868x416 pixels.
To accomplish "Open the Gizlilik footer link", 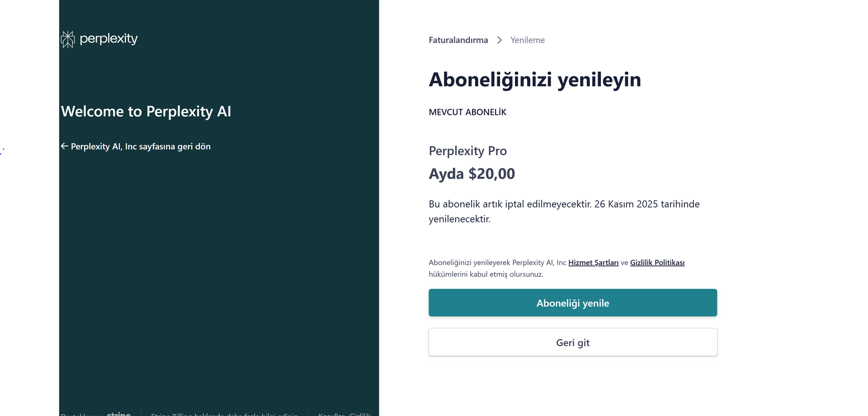I will coord(360,414).
